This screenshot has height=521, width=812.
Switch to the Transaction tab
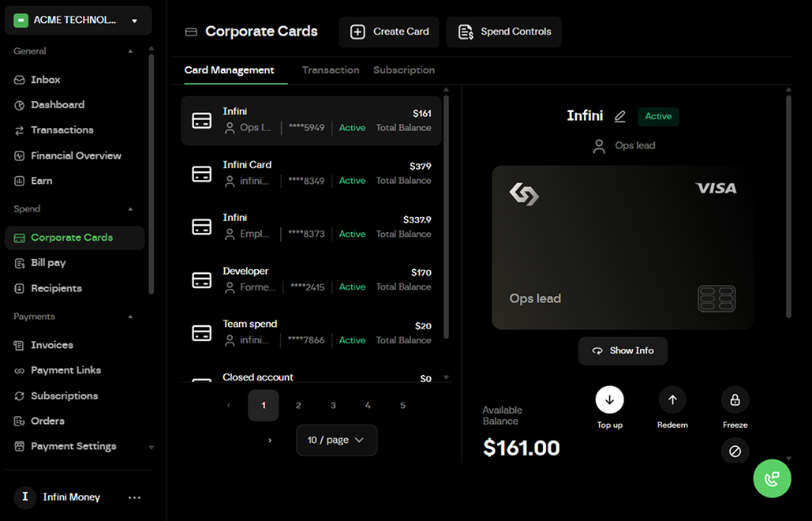tap(331, 69)
